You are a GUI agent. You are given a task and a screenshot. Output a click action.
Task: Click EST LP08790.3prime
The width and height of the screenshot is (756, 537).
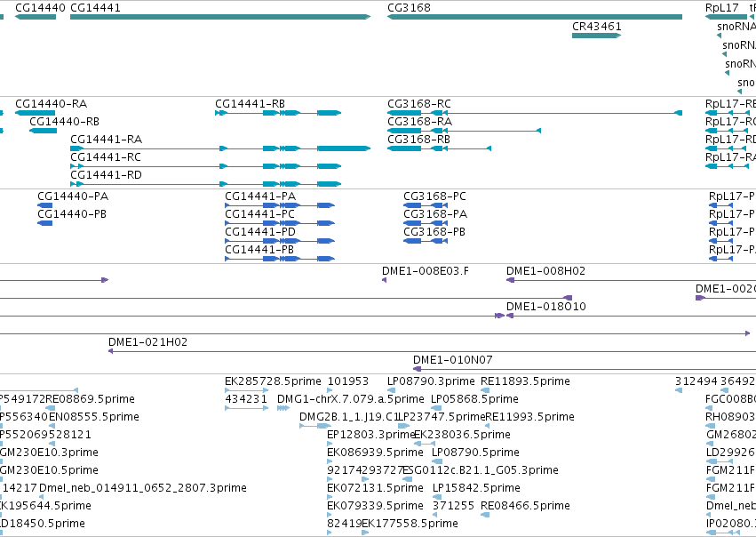click(431, 381)
